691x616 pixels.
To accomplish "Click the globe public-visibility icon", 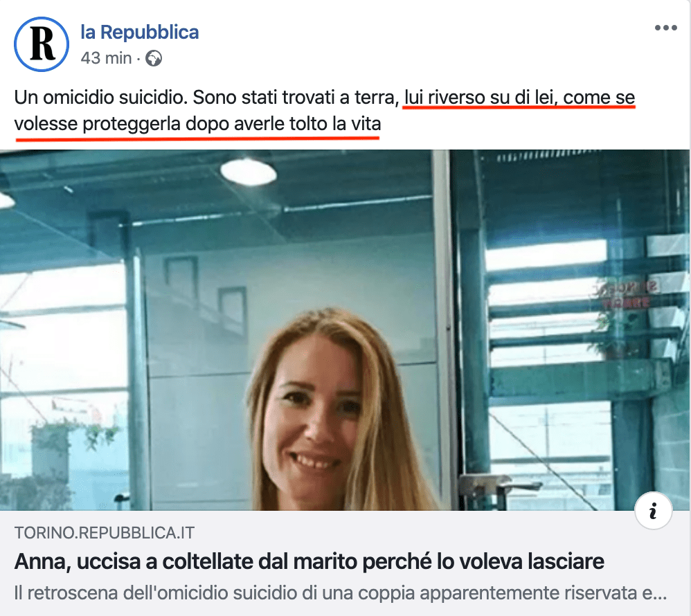I will (x=154, y=58).
